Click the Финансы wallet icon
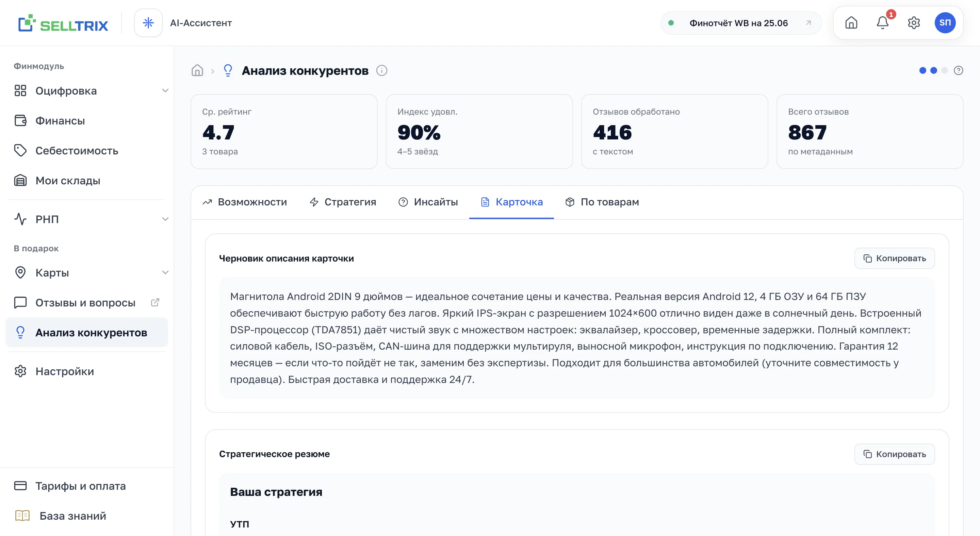 [x=20, y=120]
